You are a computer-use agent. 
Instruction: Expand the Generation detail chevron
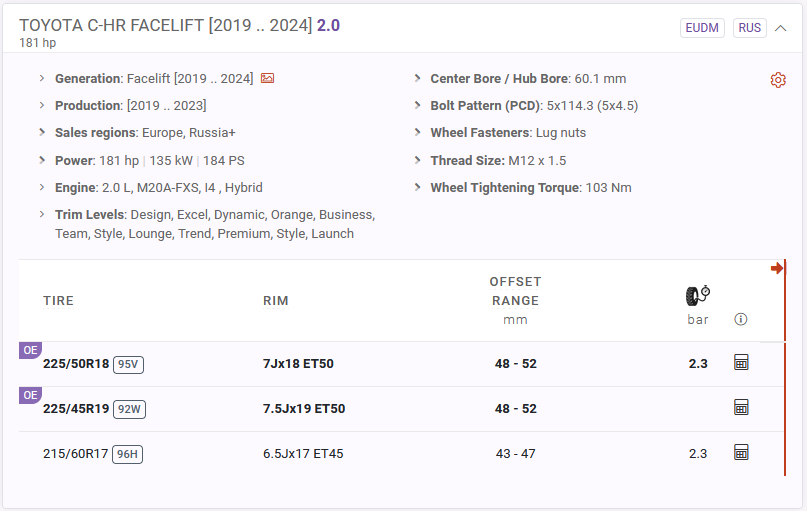[42, 78]
